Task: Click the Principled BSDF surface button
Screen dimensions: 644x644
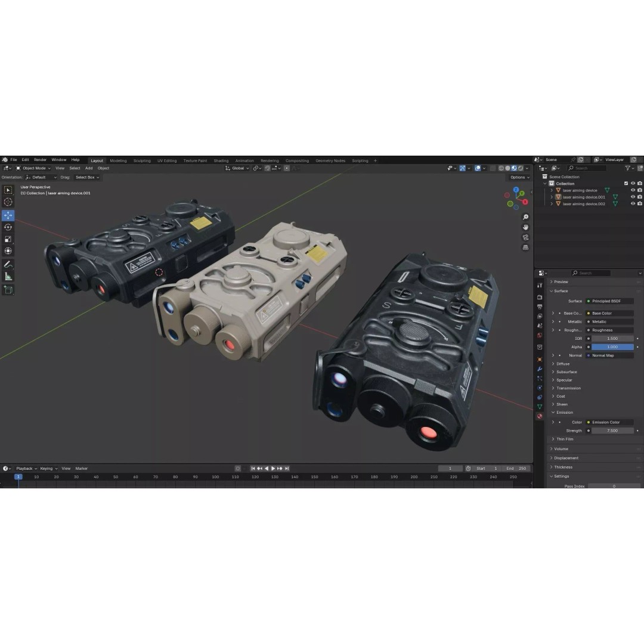Action: (x=609, y=301)
